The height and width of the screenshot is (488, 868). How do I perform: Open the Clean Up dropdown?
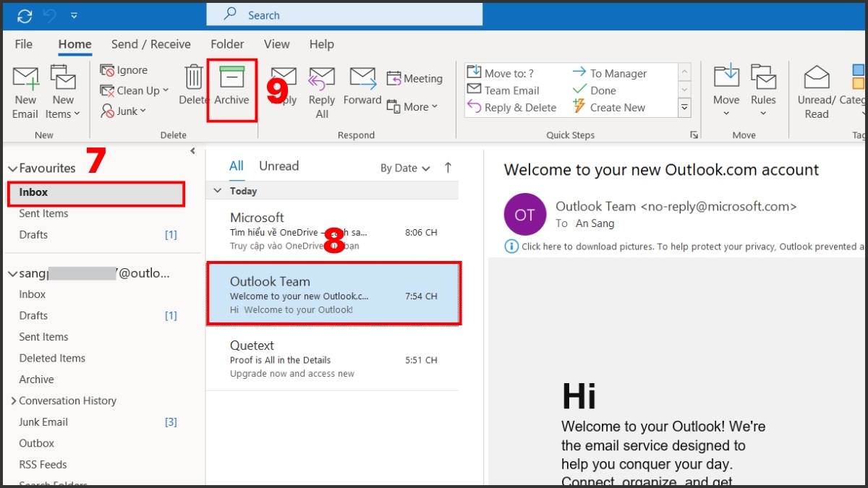click(135, 90)
